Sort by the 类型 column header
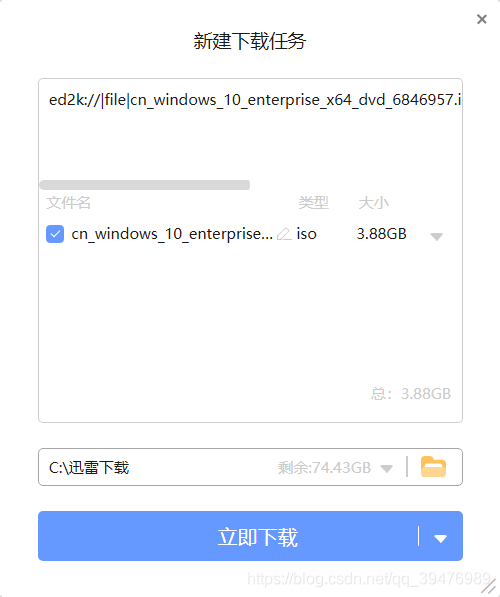The image size is (500, 597). pyautogui.click(x=313, y=203)
